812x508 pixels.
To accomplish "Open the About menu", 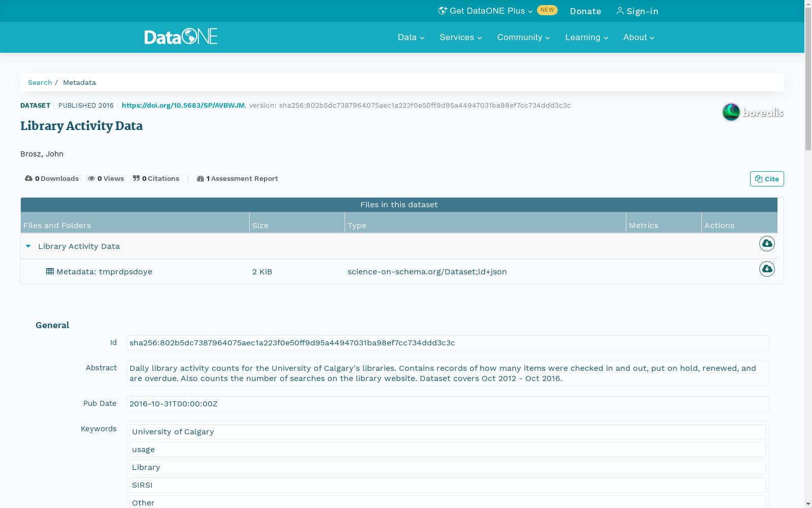I will tap(639, 37).
